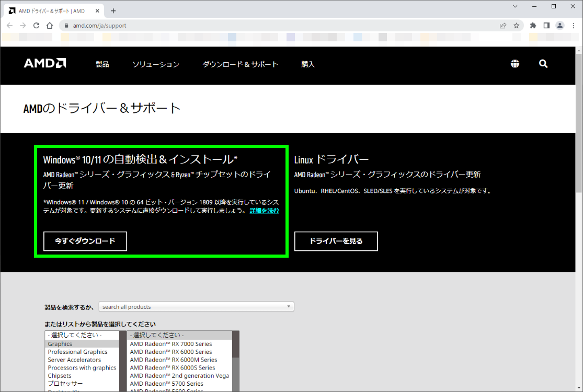Select Chipsets category
The image size is (583, 392).
click(x=82, y=376)
